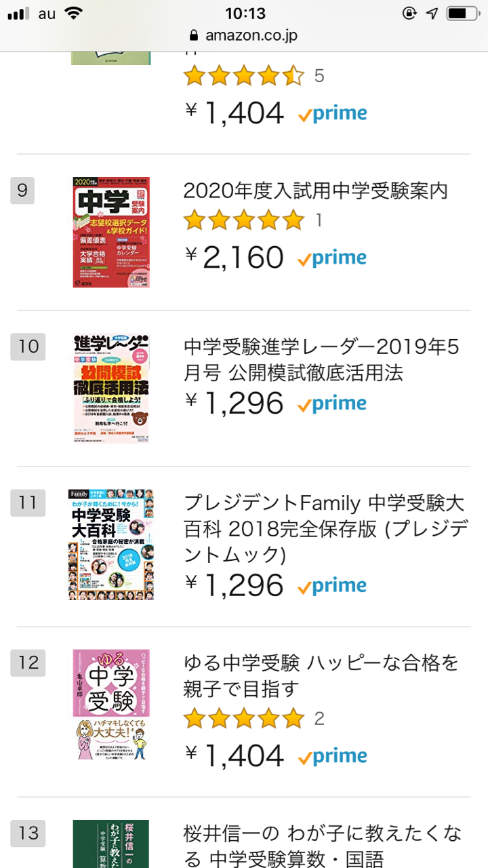Tap the five-star rating of 2020年度入試用中学受験案内

pos(244,220)
